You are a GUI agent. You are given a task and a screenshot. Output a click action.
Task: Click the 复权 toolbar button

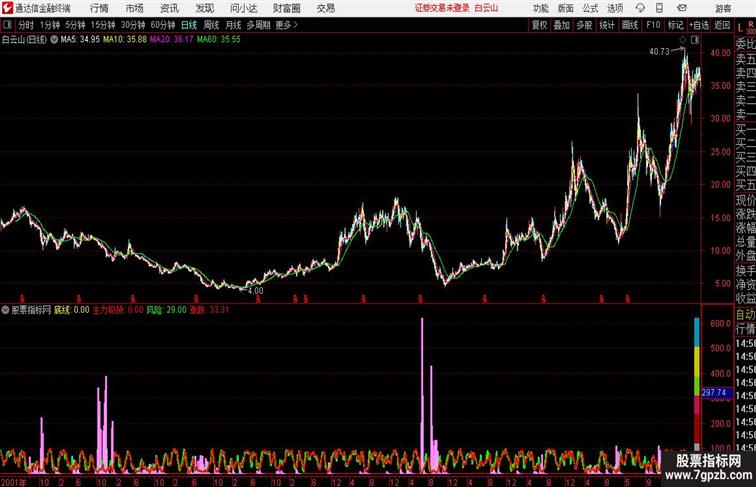pos(540,25)
